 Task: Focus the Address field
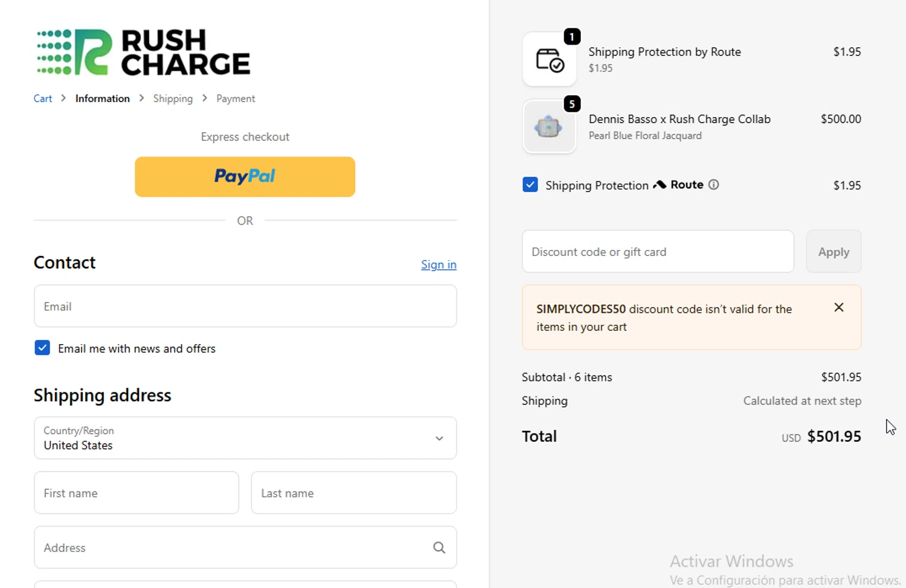pyautogui.click(x=245, y=548)
